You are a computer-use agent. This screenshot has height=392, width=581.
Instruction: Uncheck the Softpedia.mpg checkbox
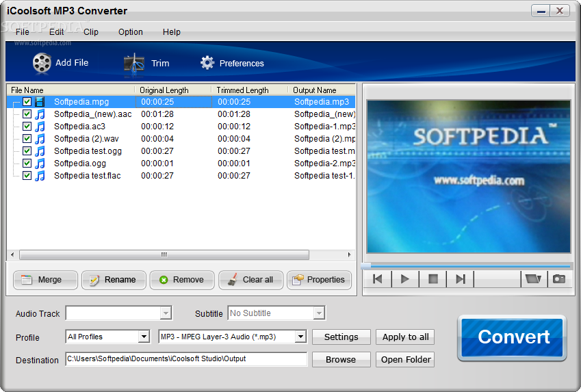pyautogui.click(x=27, y=101)
